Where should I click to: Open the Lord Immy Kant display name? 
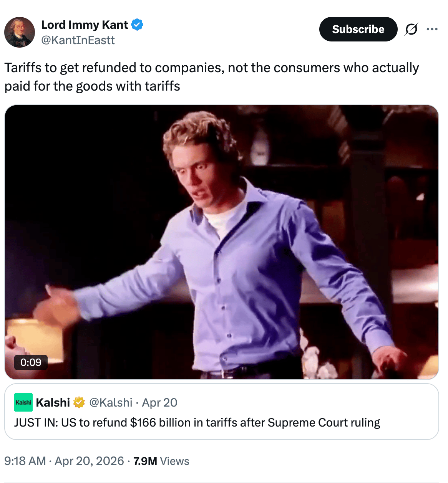coord(85,25)
